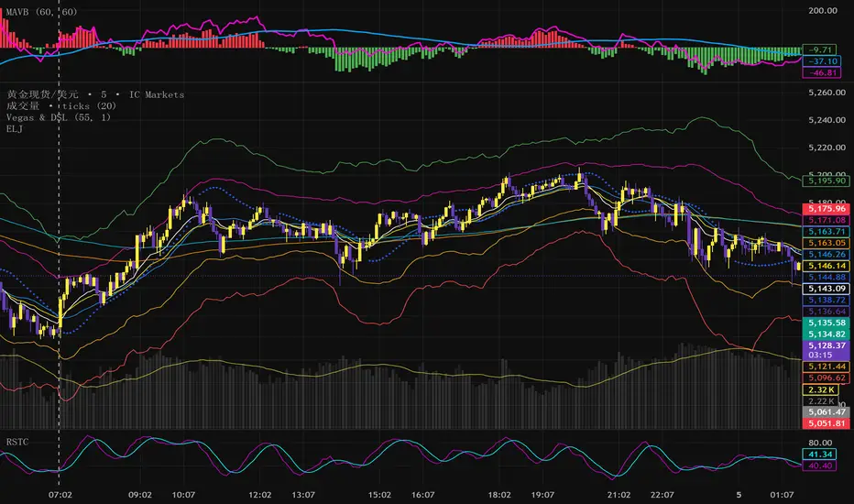Click the 15:02 time axis label

pyautogui.click(x=379, y=495)
